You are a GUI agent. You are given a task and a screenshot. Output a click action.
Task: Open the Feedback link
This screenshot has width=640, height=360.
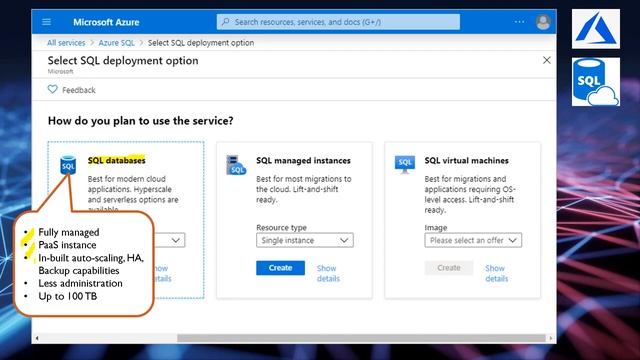coord(78,90)
